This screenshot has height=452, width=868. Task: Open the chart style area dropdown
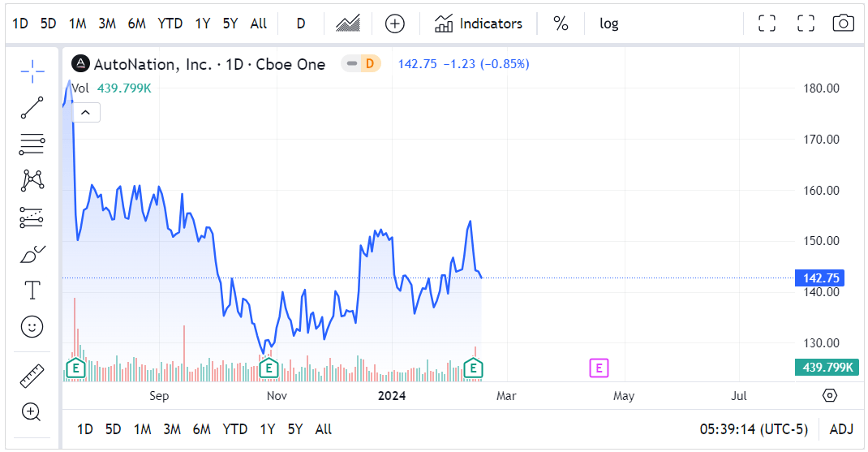click(x=348, y=24)
